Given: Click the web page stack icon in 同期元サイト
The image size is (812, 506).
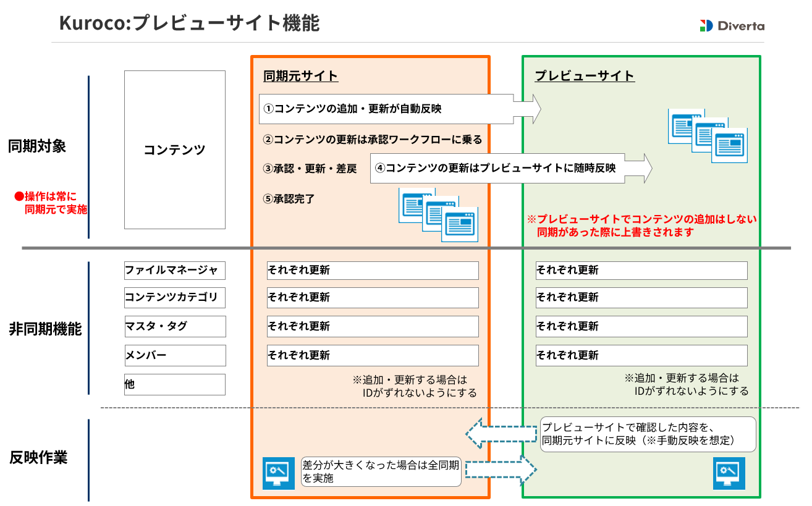Looking at the screenshot, I should (x=438, y=215).
